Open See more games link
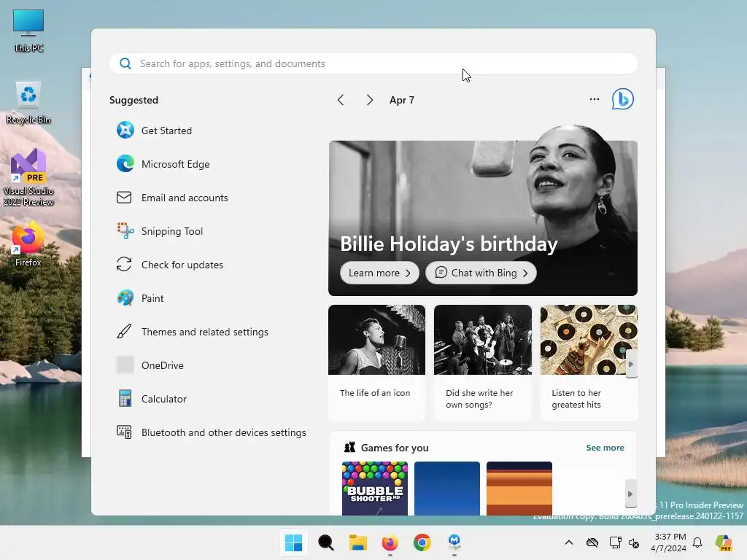The height and width of the screenshot is (560, 747). 605,448
